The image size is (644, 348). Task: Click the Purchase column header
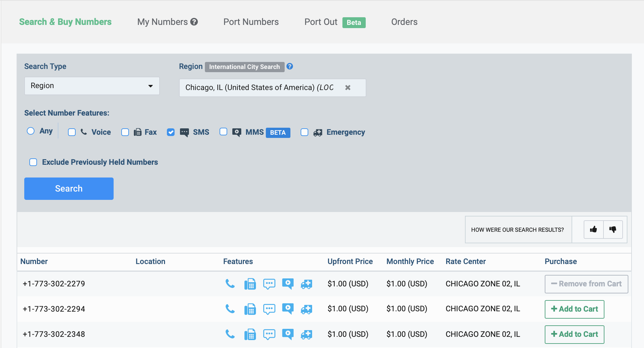tap(561, 261)
